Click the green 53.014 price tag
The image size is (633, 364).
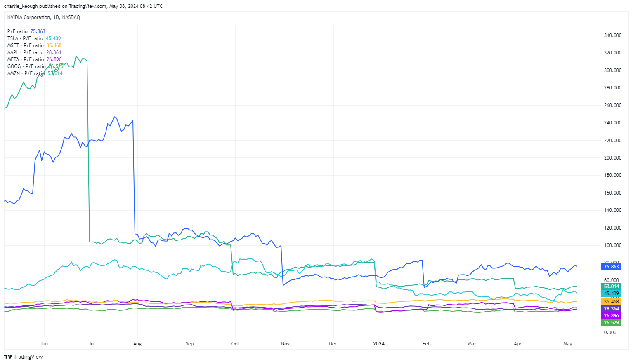(611, 287)
